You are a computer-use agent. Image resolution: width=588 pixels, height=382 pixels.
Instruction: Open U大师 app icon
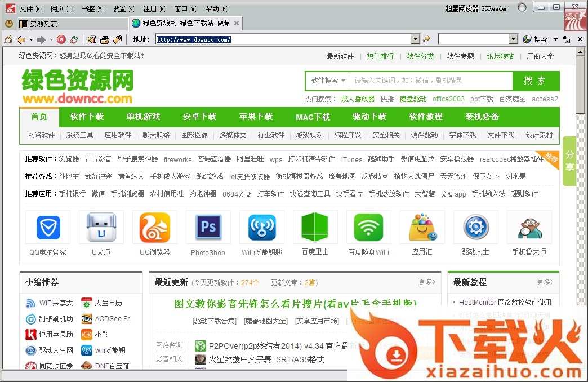pyautogui.click(x=101, y=227)
